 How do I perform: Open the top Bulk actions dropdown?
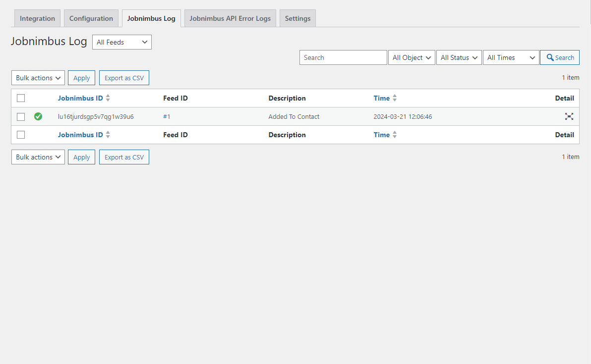click(38, 78)
